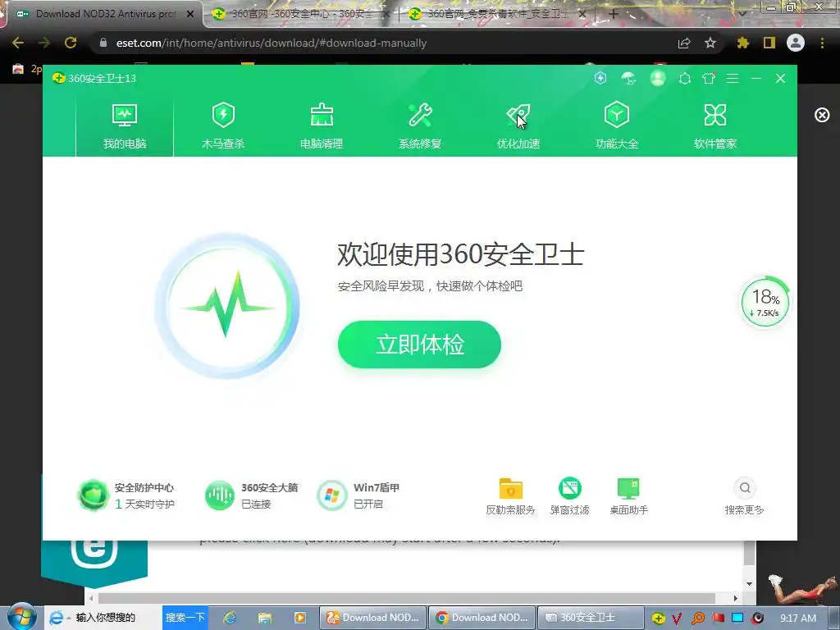The image size is (840, 630).
Task: Click Chrome back navigation arrow
Action: (x=18, y=43)
